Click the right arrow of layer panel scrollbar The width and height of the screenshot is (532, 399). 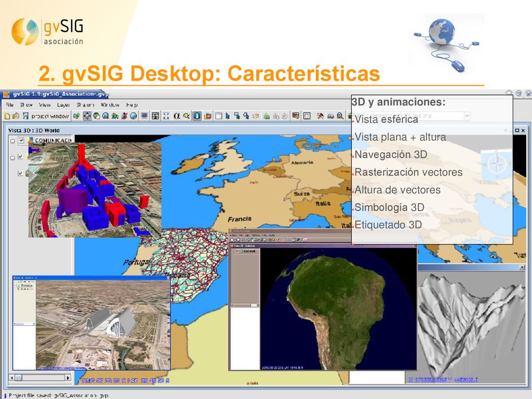[x=68, y=377]
